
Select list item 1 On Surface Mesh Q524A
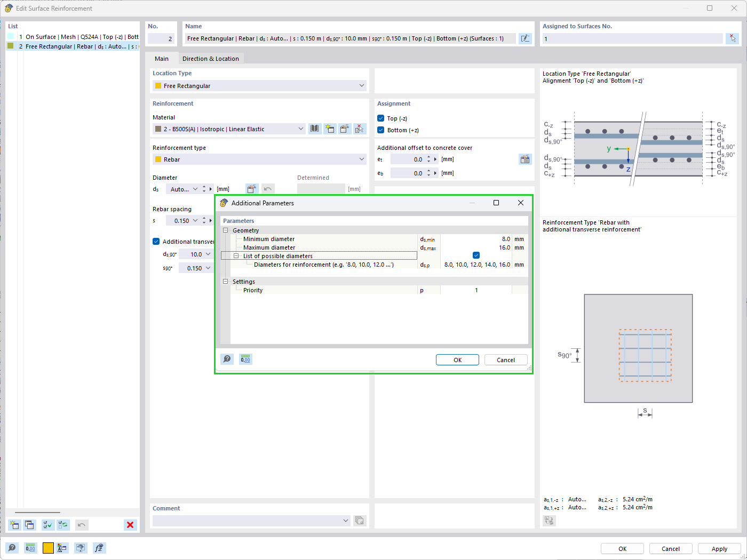coord(73,37)
